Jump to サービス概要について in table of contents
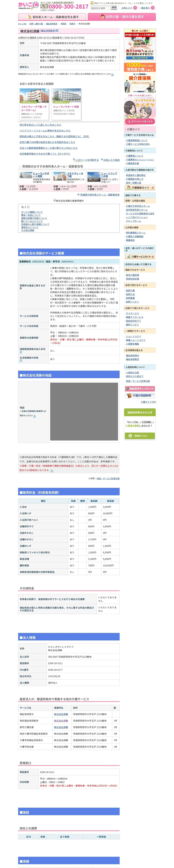174x868 pixels. (x=32, y=212)
